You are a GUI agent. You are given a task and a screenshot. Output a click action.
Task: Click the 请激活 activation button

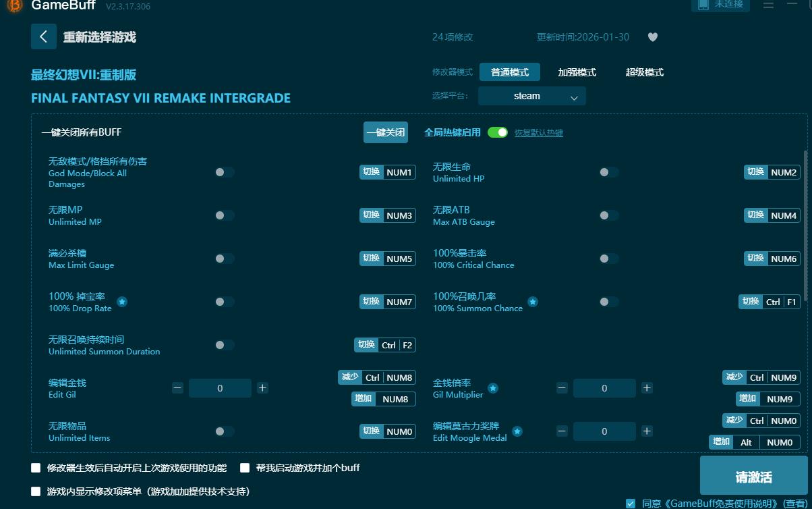753,475
